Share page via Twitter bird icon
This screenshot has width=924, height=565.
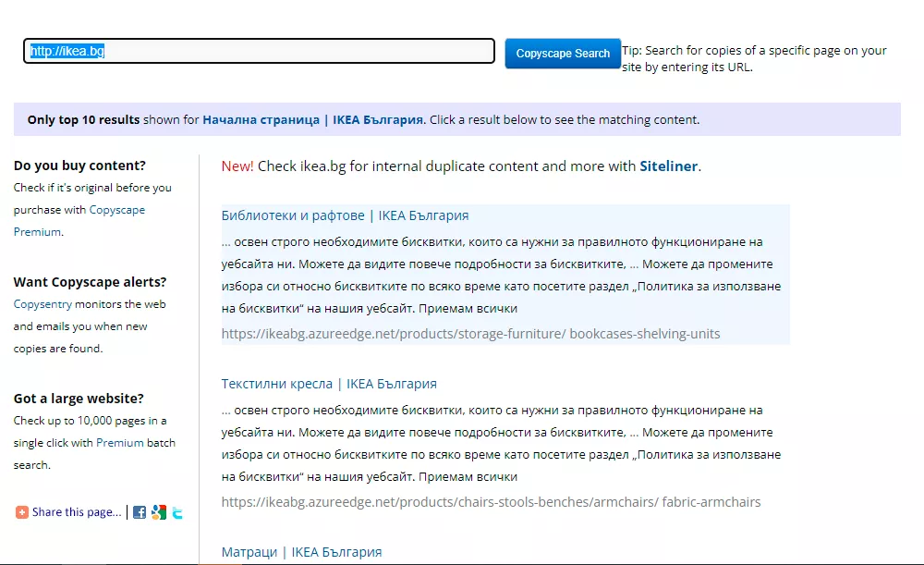[177, 513]
